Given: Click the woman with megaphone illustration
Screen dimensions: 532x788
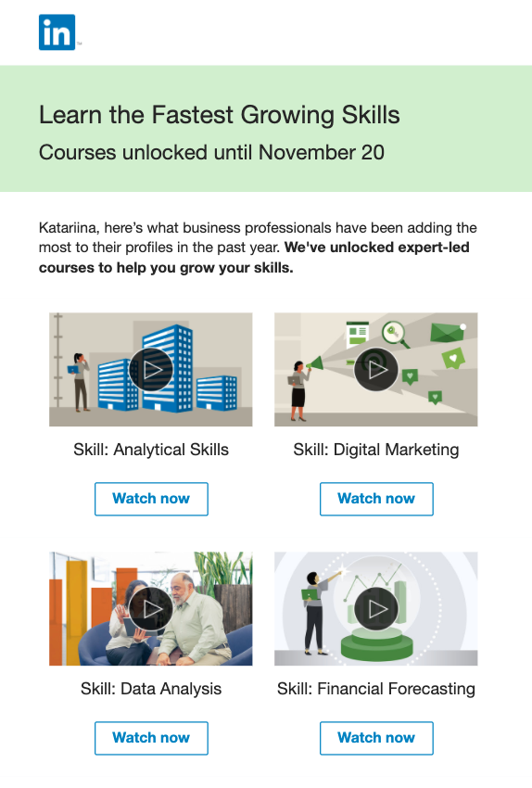Looking at the screenshot, I should [301, 389].
